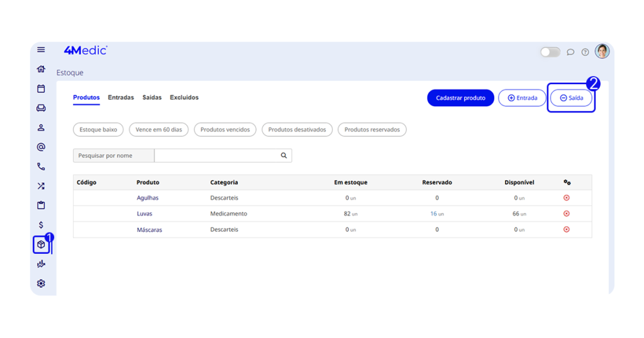Click the help question mark icon
The width and height of the screenshot is (644, 338).
pyautogui.click(x=585, y=52)
